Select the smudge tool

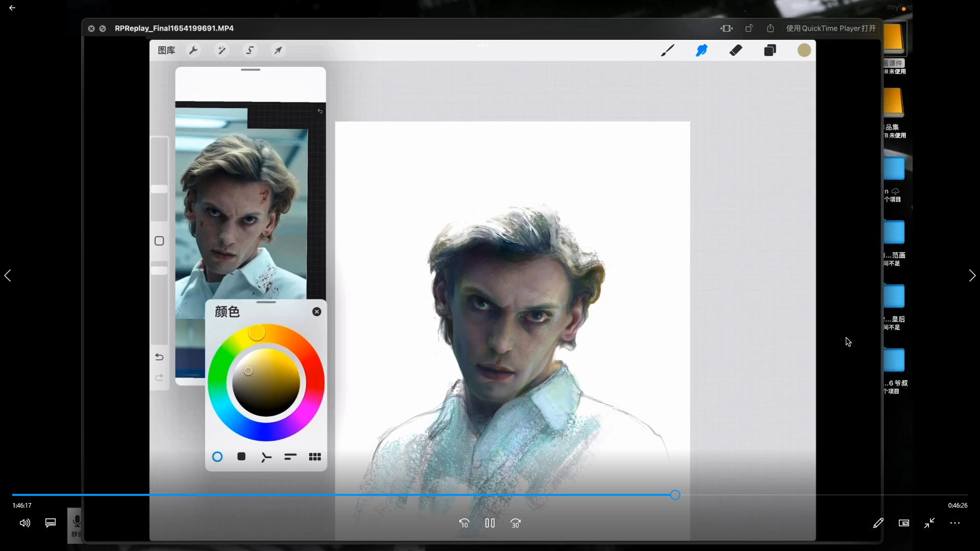[x=702, y=50]
